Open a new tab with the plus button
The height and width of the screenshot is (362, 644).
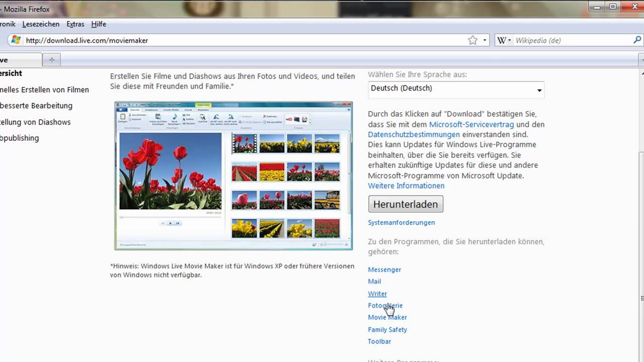(x=51, y=60)
